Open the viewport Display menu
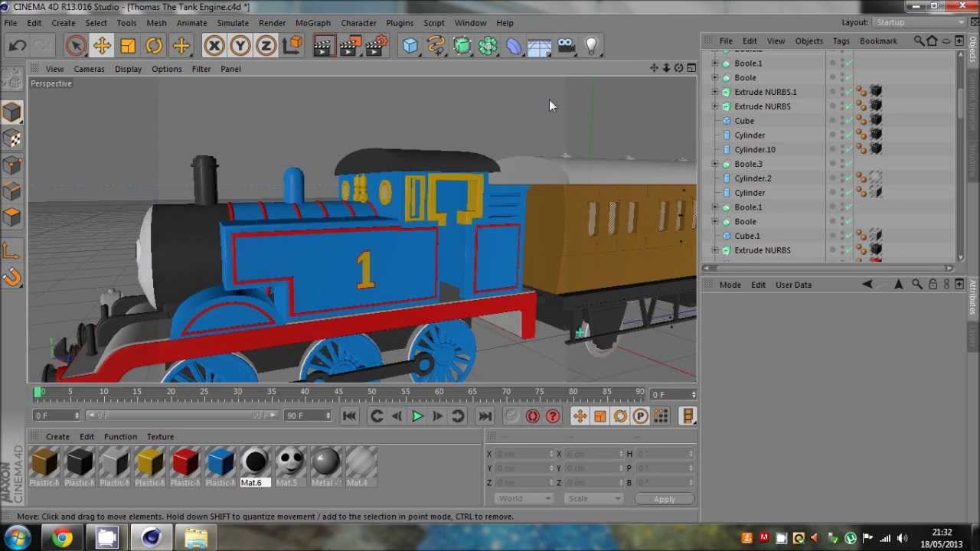Viewport: 980px width, 551px height. (128, 69)
